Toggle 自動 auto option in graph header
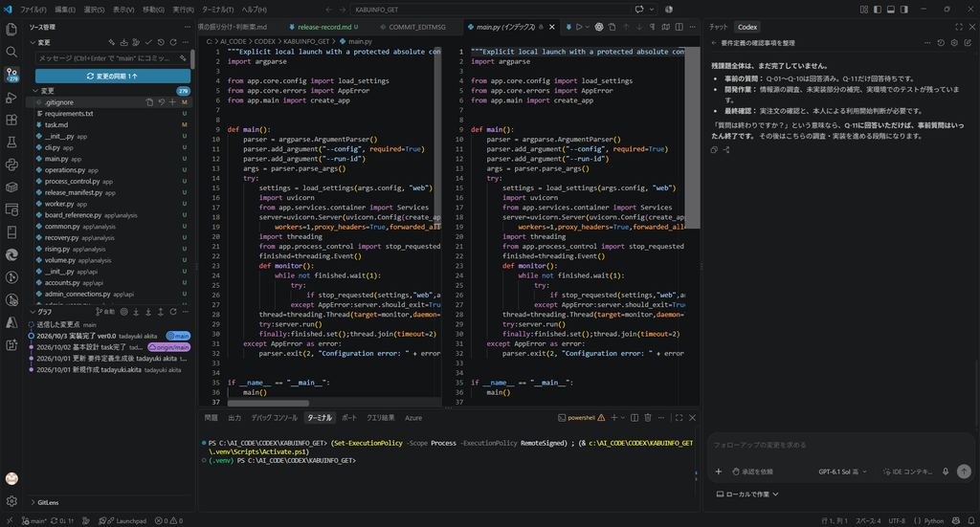980x527 pixels. (105, 312)
